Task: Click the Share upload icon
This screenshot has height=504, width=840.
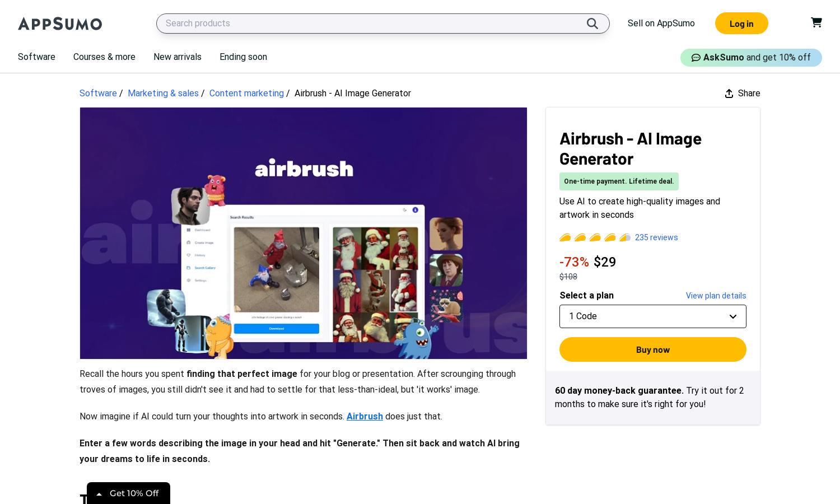Action: coord(729,94)
